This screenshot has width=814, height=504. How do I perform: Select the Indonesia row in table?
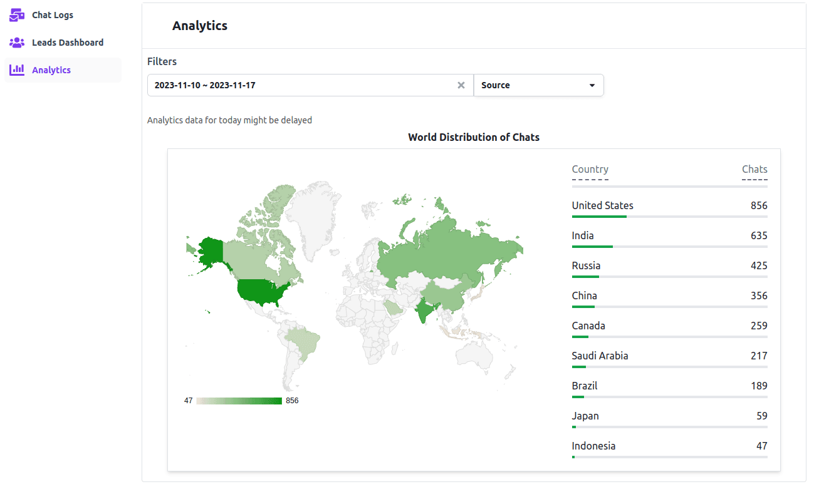coord(670,448)
